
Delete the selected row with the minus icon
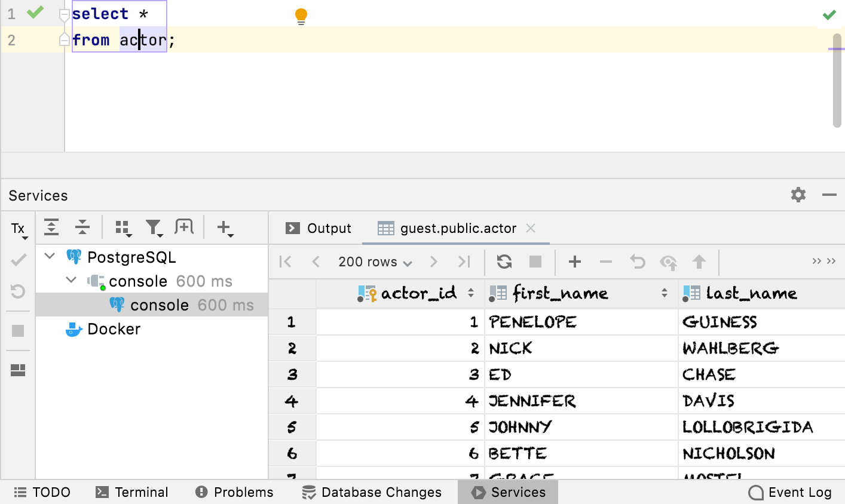pyautogui.click(x=606, y=262)
